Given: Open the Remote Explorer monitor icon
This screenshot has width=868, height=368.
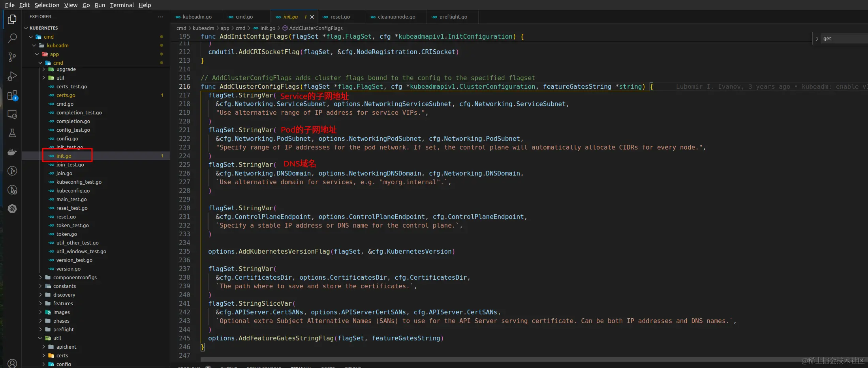Looking at the screenshot, I should coord(12,114).
